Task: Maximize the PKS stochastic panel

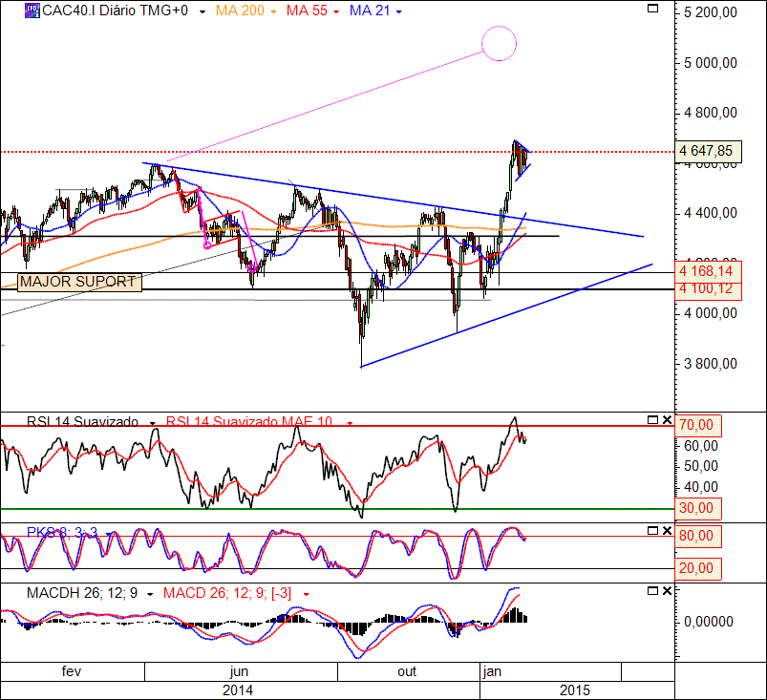Action: [x=652, y=531]
